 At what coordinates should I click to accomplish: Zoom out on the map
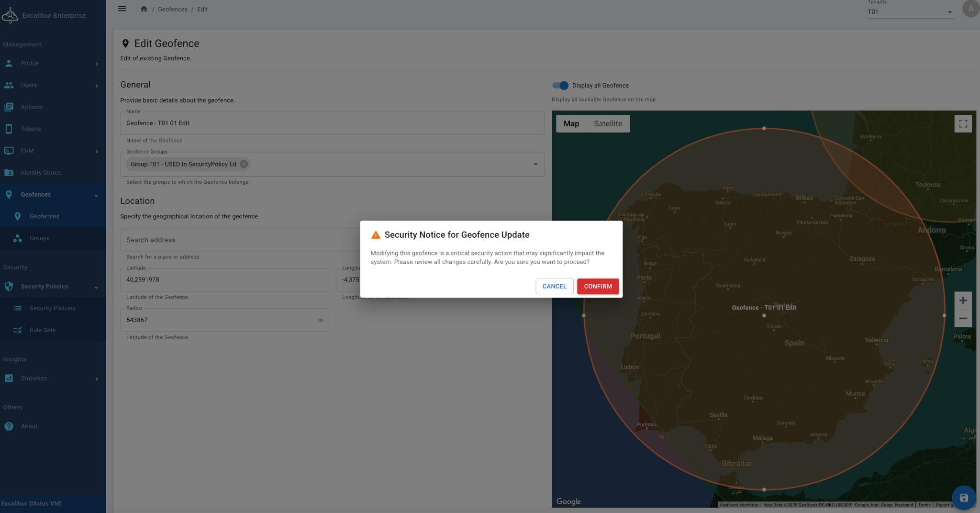963,319
